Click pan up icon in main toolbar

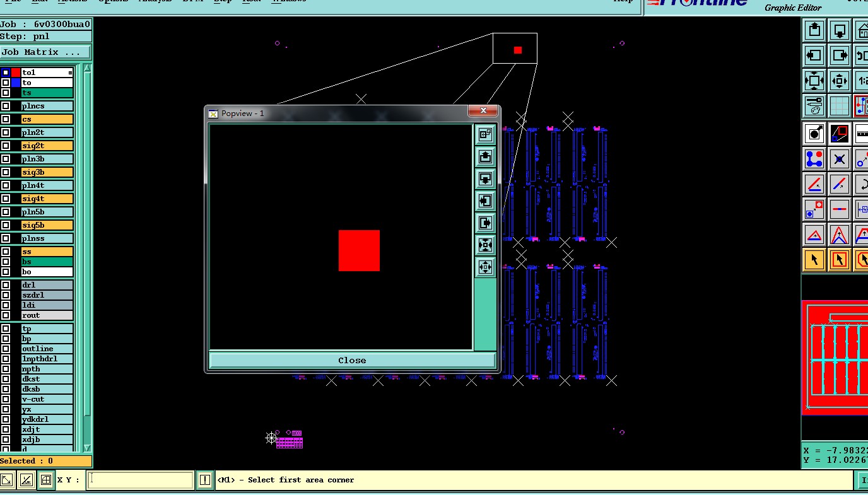[814, 30]
